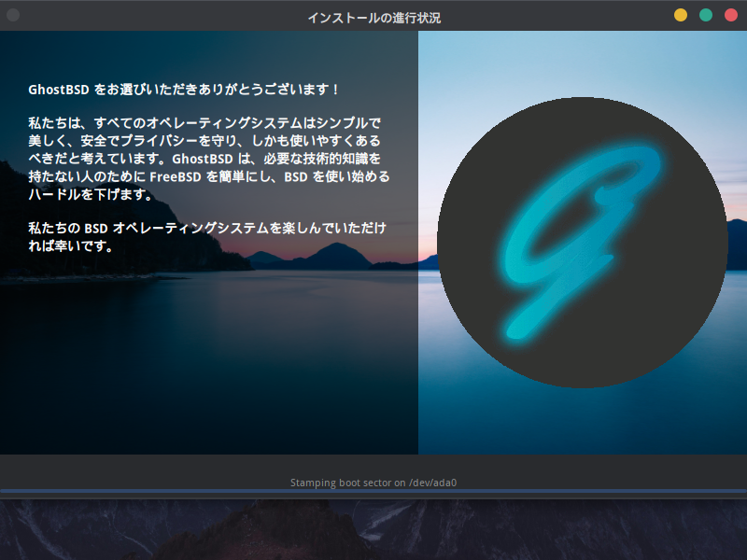Click the paragraph beginning '私たちは、すべてのオペレーティングシステム'
747x560 pixels.
(x=208, y=159)
